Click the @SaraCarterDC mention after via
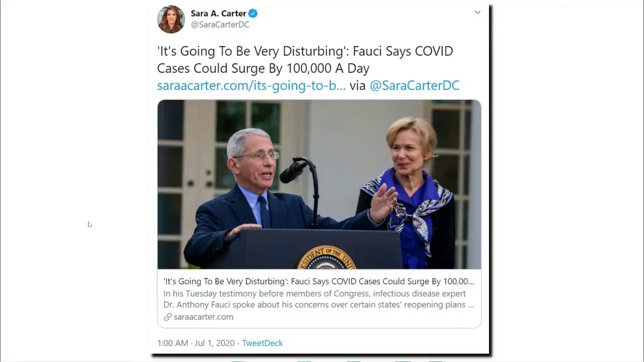This screenshot has width=644, height=362. 415,85
